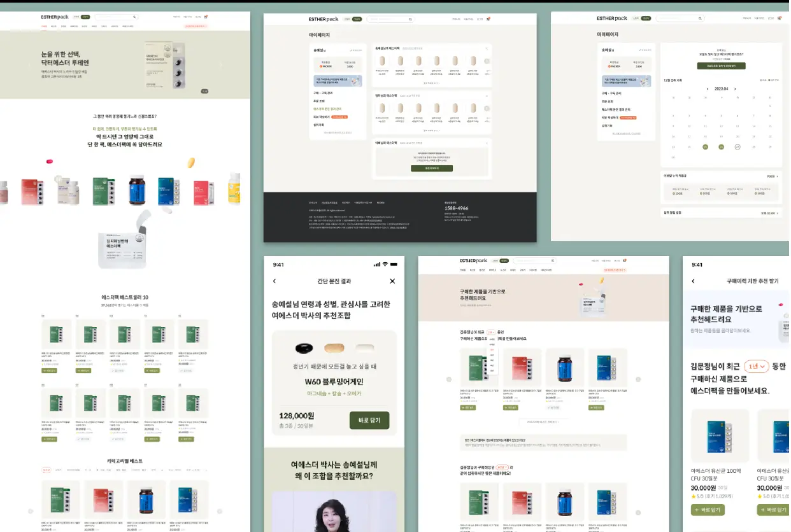
Task: Tap back arrow on 간단 문진 결과 header
Action: (274, 281)
